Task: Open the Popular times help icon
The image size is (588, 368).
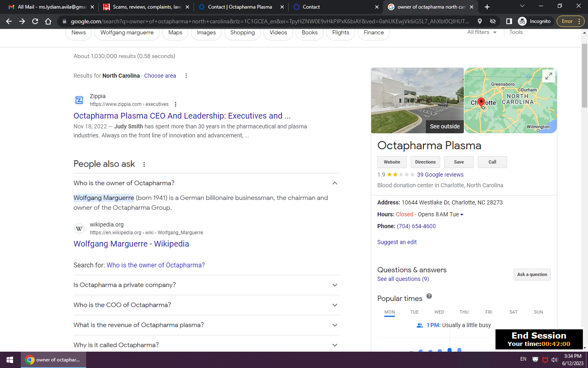Action: click(429, 296)
